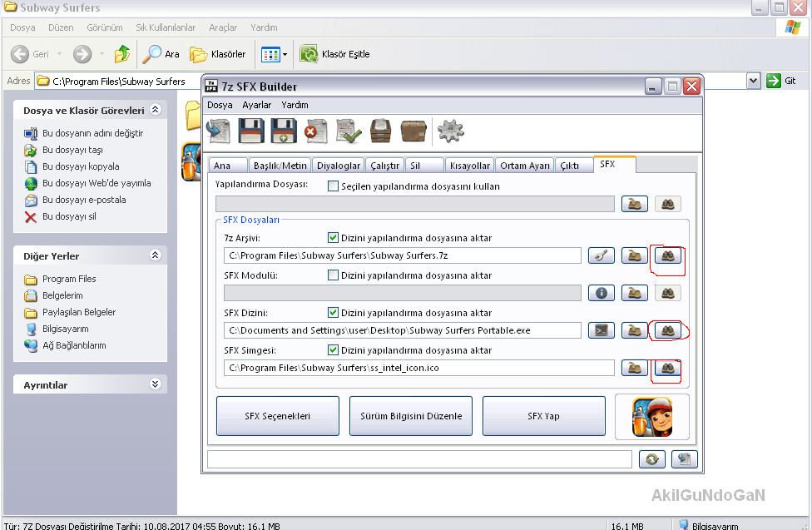Click the gear settings icon in toolbar
Image resolution: width=812 pixels, height=530 pixels.
(x=450, y=131)
